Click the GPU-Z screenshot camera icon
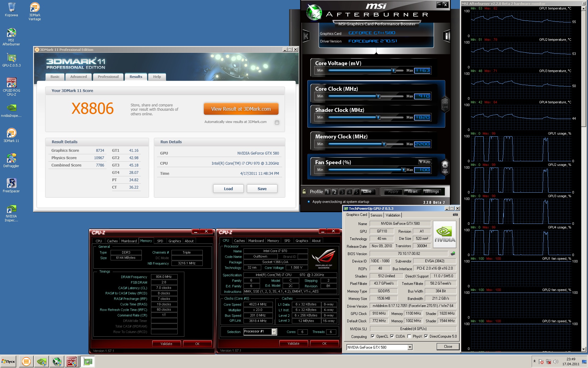 (x=455, y=215)
